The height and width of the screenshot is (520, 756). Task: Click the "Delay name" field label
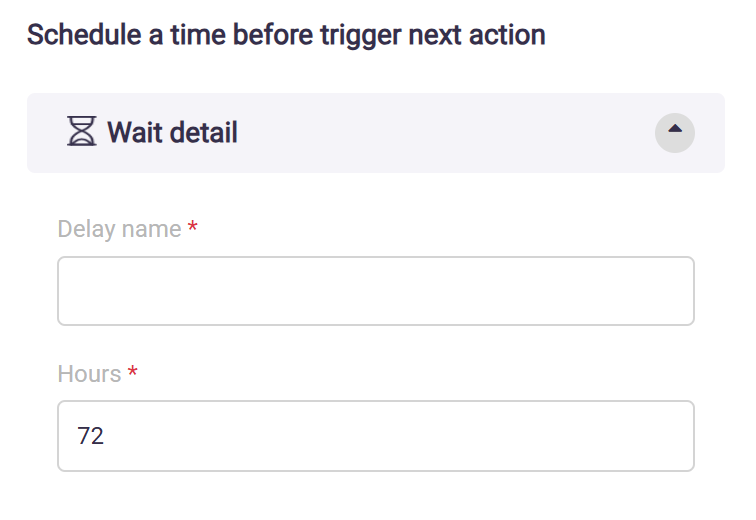click(119, 229)
